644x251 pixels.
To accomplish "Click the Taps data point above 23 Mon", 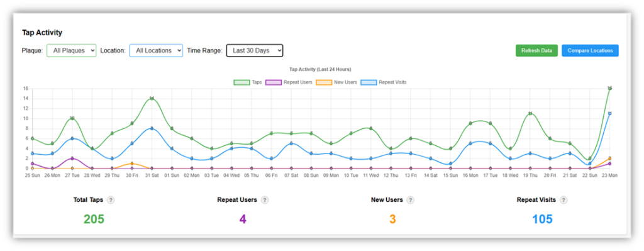I will (610, 88).
